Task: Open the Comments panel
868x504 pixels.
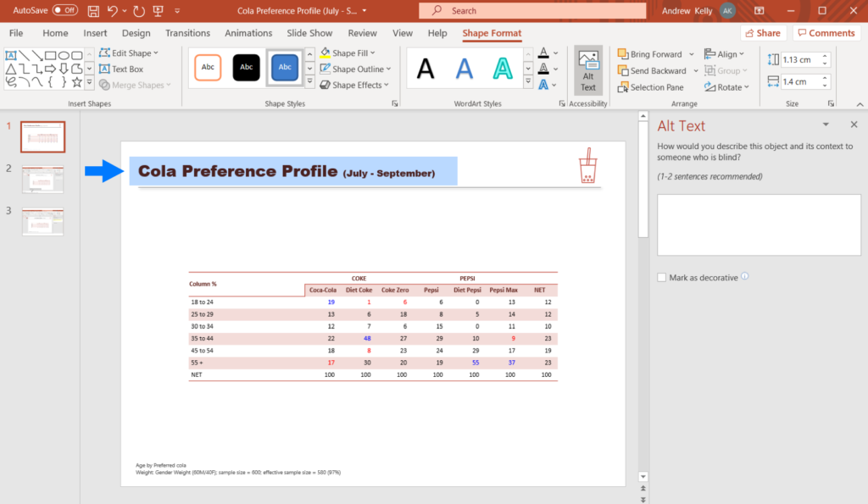Action: pos(826,32)
